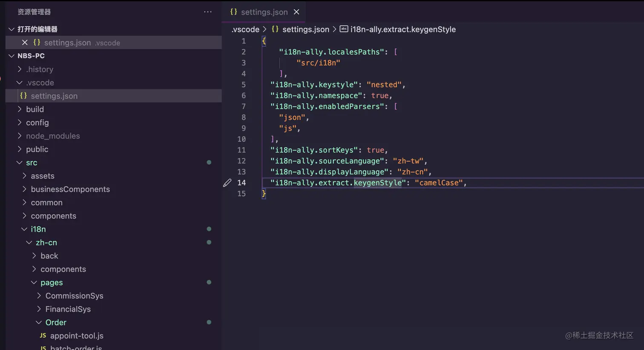Expand the node_modules folder
Image resolution: width=644 pixels, height=350 pixels.
coord(53,136)
